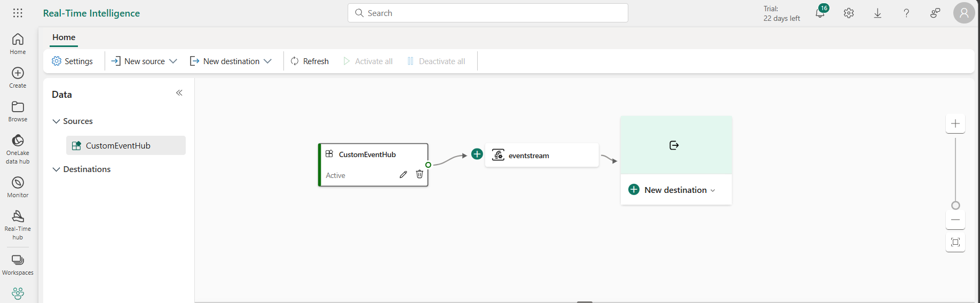
Task: Delete the CustomEventHub node with trash icon
Action: [x=420, y=174]
